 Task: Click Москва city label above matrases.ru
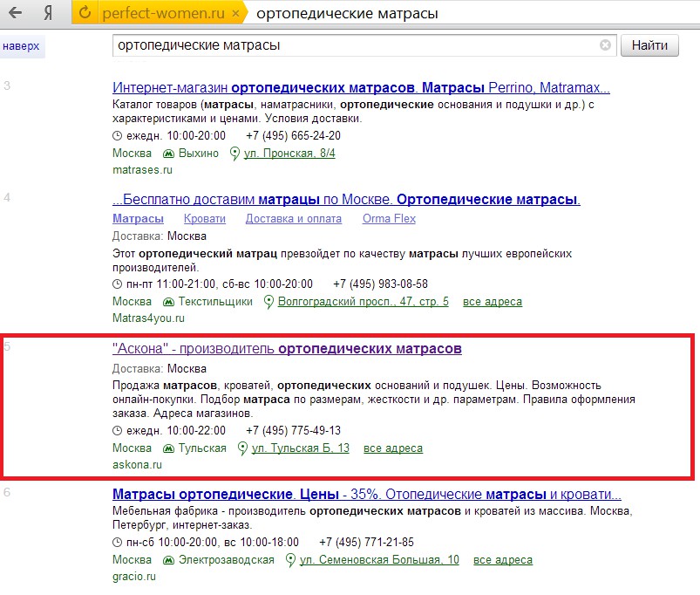click(x=132, y=154)
